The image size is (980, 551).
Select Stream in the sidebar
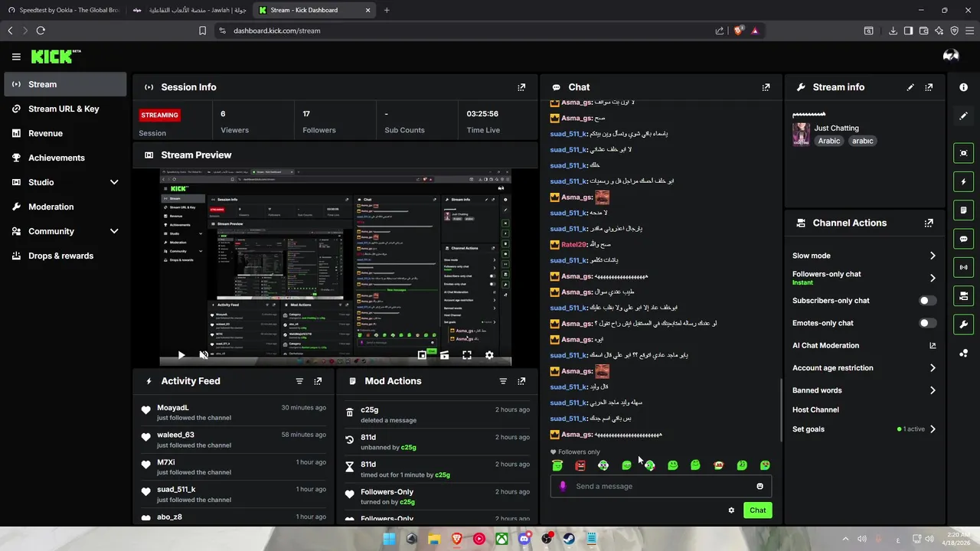[65, 84]
